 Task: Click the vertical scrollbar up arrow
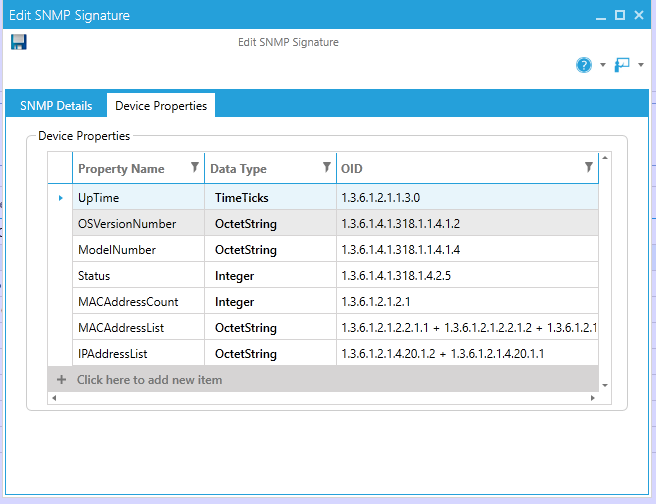(x=605, y=158)
